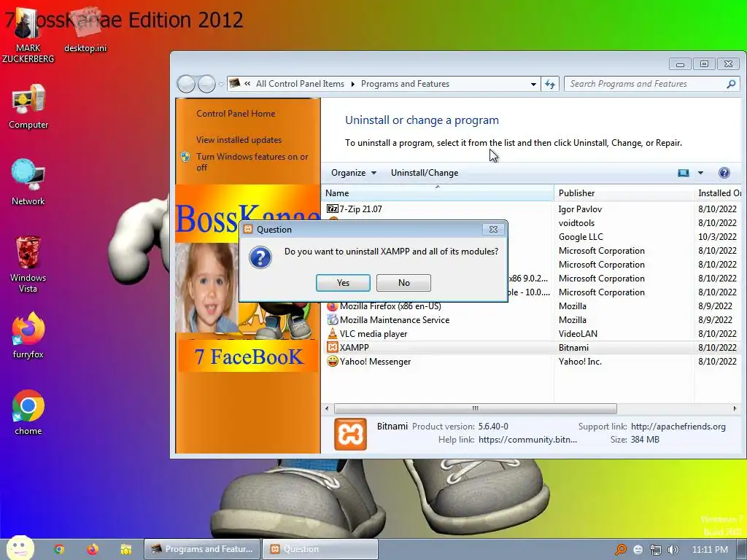Launch the chome desktop shortcut
The image size is (747, 560).
coord(28,413)
